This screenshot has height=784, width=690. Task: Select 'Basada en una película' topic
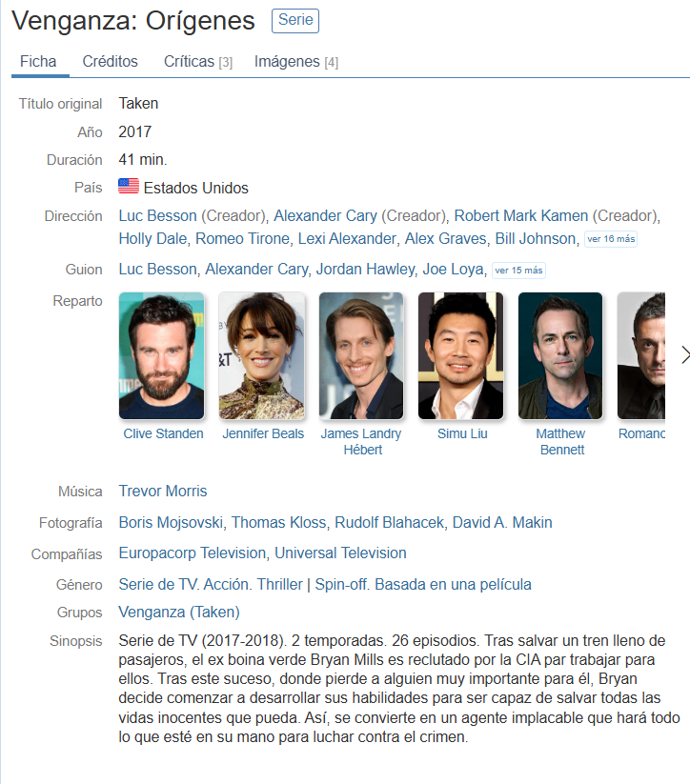(x=453, y=585)
